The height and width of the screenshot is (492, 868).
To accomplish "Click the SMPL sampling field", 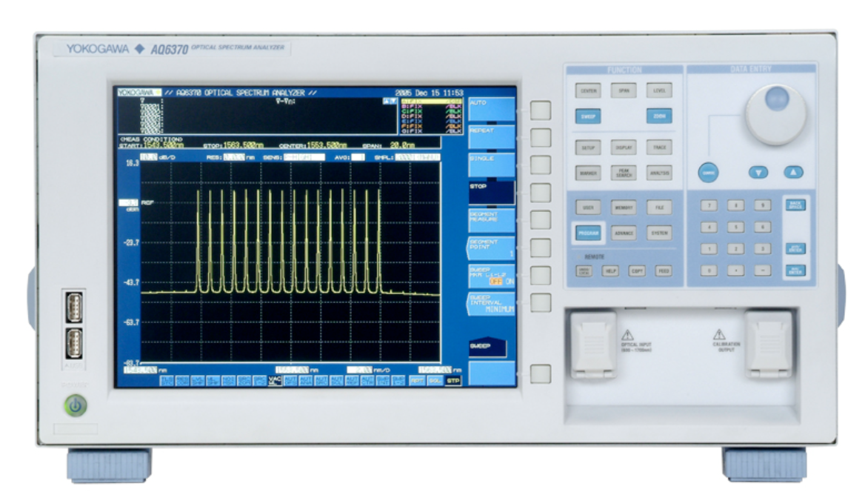I will (418, 157).
